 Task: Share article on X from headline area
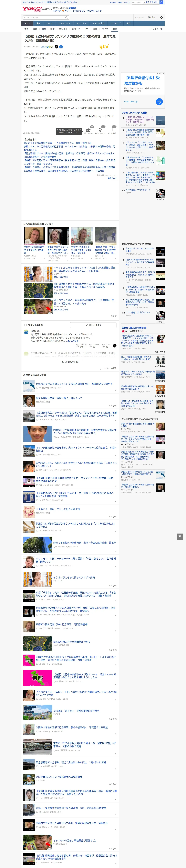56,47
